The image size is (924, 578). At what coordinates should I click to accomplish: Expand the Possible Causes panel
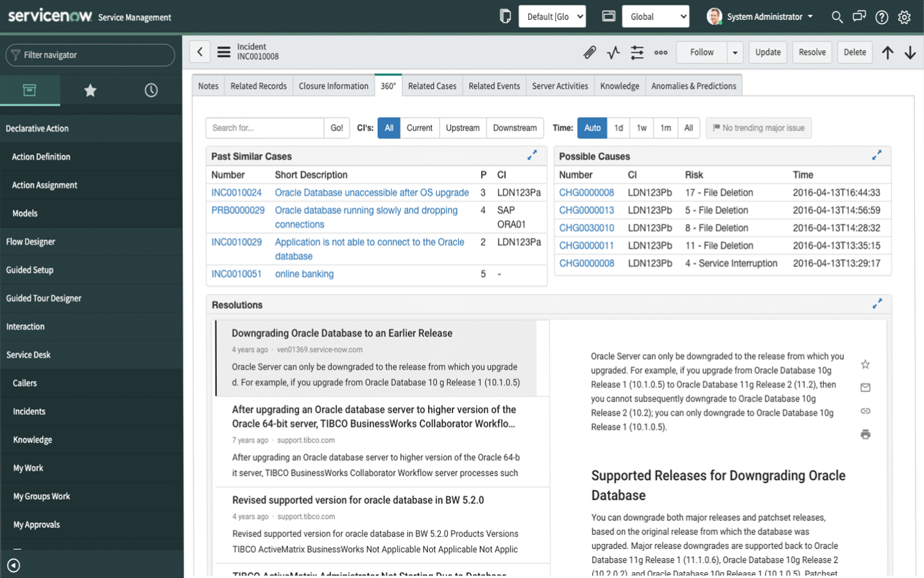tap(877, 155)
